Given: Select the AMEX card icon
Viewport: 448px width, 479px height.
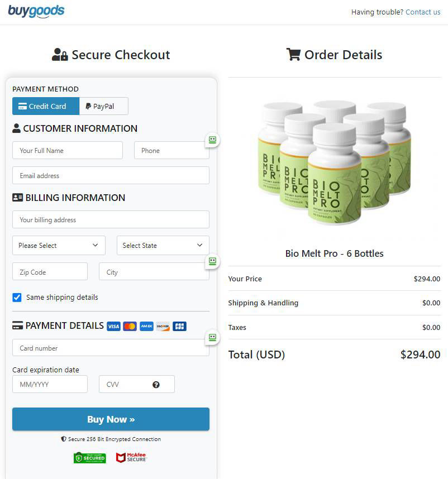Looking at the screenshot, I should pyautogui.click(x=146, y=326).
